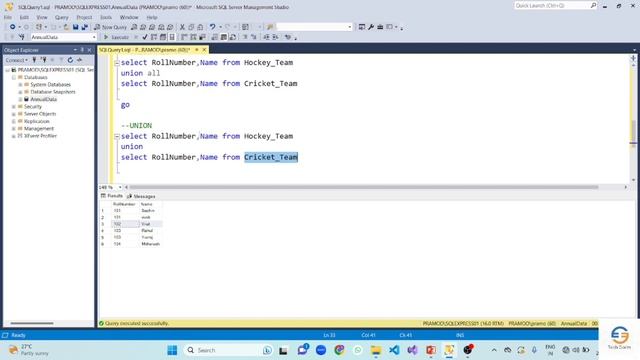
Task: Click the Toolbox icon next to wrench
Action: (380, 27)
